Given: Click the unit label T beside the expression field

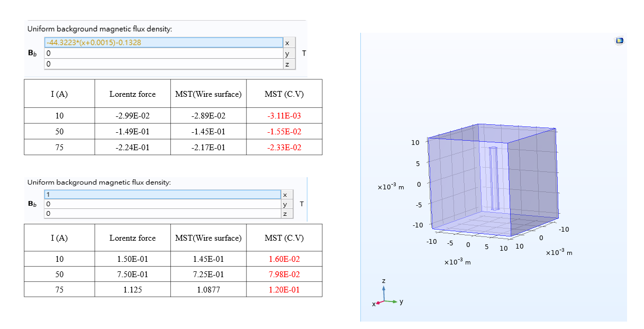Looking at the screenshot, I should pyautogui.click(x=304, y=53).
